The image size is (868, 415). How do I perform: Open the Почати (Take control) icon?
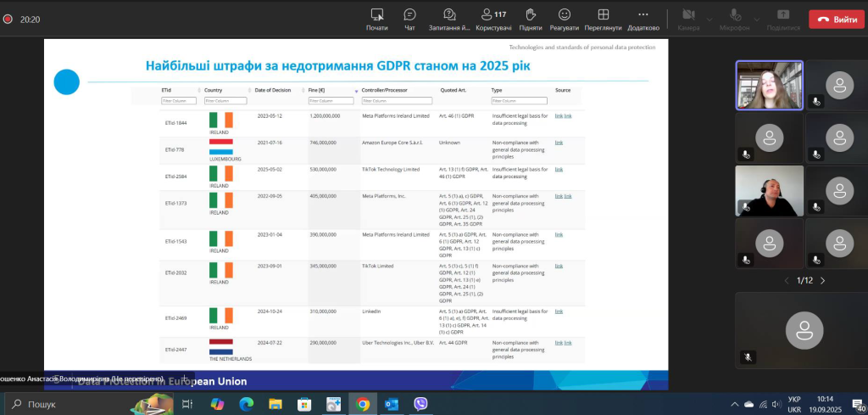pos(377,20)
